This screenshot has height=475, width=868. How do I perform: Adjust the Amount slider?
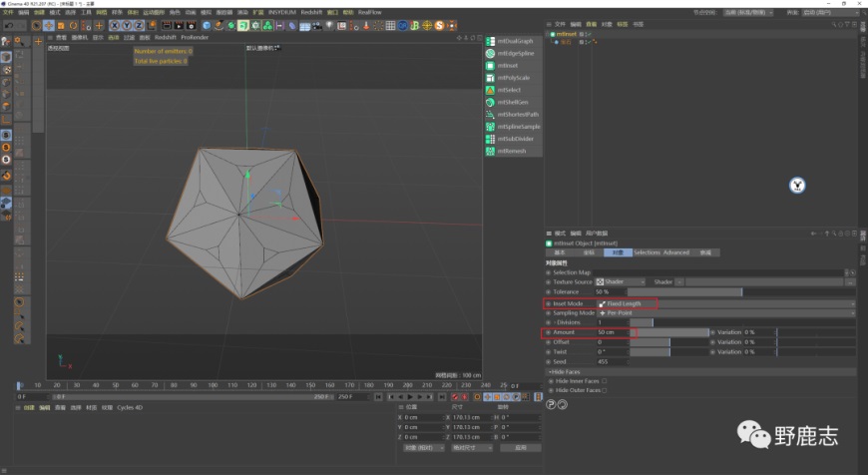coord(669,332)
